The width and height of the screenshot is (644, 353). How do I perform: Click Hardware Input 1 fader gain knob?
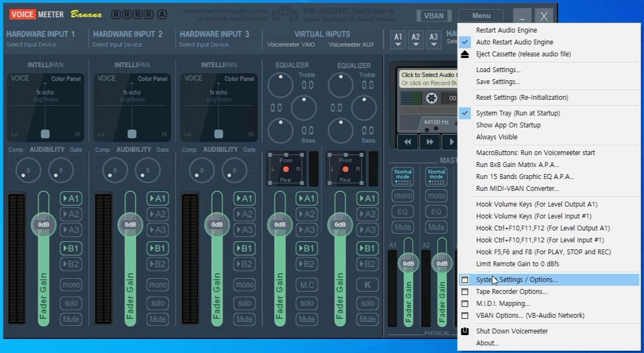(x=43, y=224)
